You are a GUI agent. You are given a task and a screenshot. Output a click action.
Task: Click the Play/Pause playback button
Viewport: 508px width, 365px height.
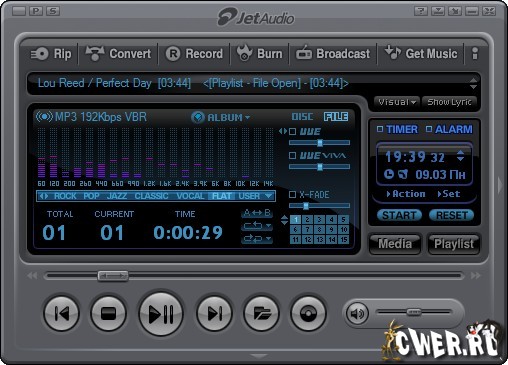pyautogui.click(x=161, y=314)
